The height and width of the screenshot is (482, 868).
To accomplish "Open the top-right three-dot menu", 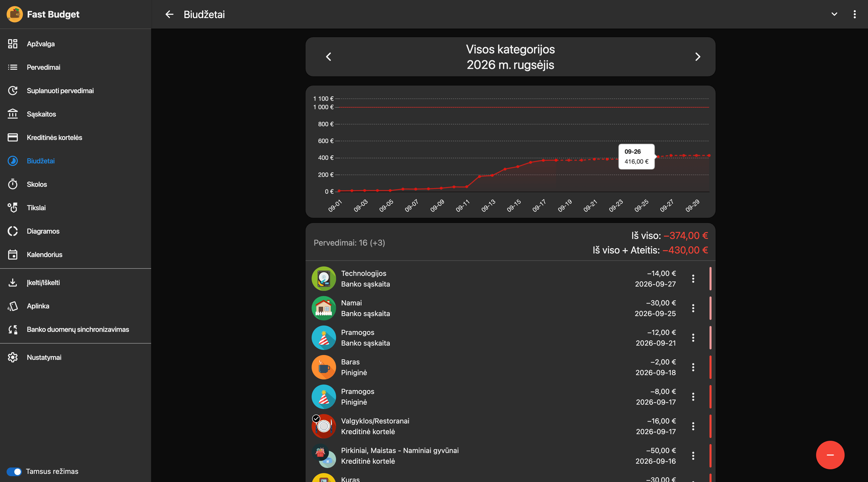I will click(855, 14).
